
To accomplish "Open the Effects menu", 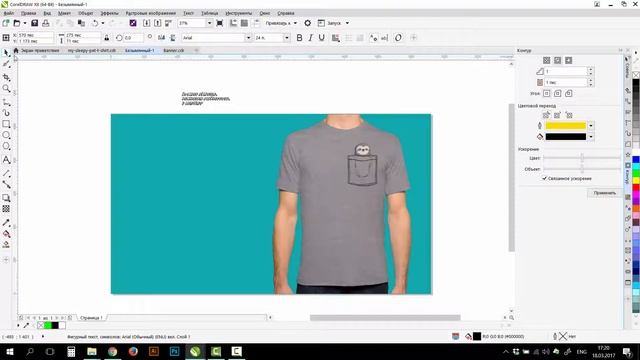I will 109,13.
